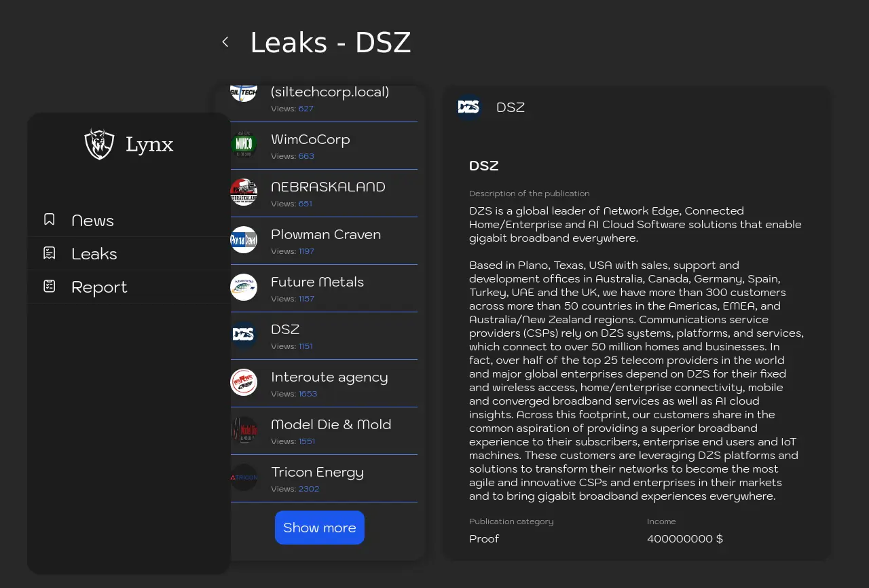Viewport: 869px width, 588px height.
Task: Go to the Leaks section
Action: pos(94,254)
